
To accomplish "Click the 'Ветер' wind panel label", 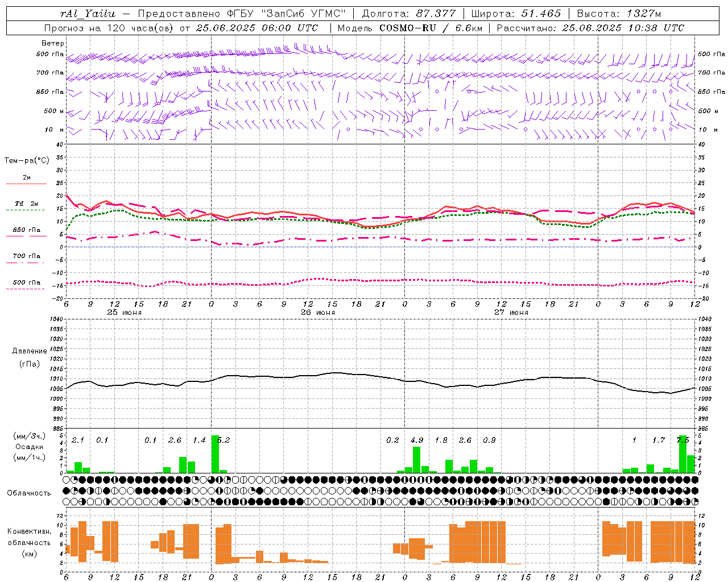I will click(53, 43).
